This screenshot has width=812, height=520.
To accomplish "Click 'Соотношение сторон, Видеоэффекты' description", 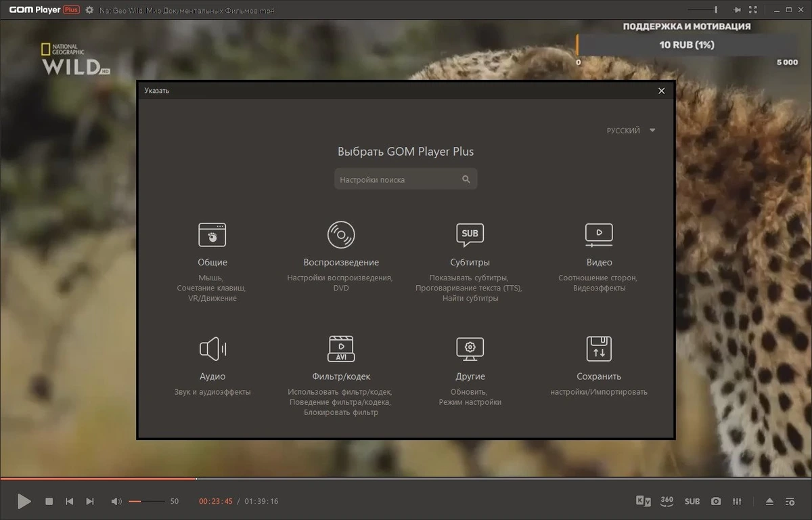I will pyautogui.click(x=598, y=283).
